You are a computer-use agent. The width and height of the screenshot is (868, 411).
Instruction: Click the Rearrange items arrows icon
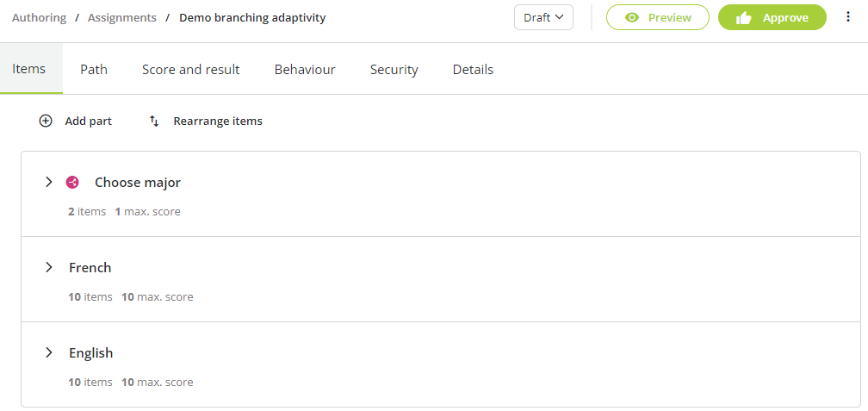tap(154, 121)
